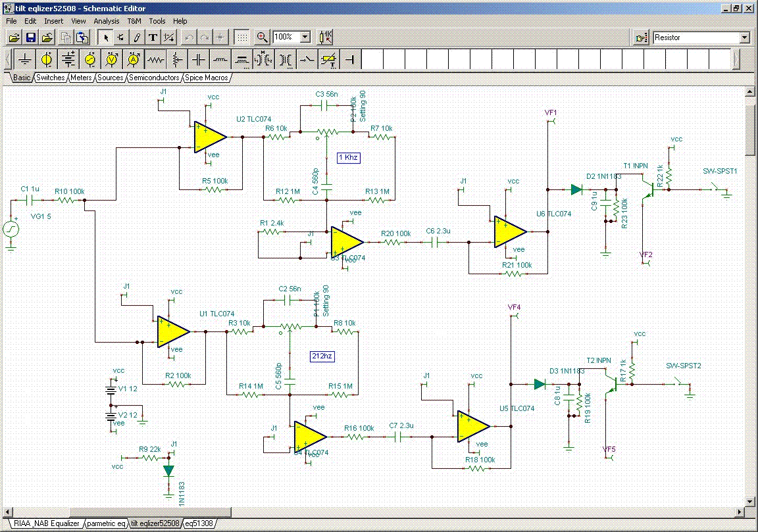Screen dimensions: 758x532
Task: Expand the component toolbar with right arrow
Action: pyautogui.click(x=737, y=59)
